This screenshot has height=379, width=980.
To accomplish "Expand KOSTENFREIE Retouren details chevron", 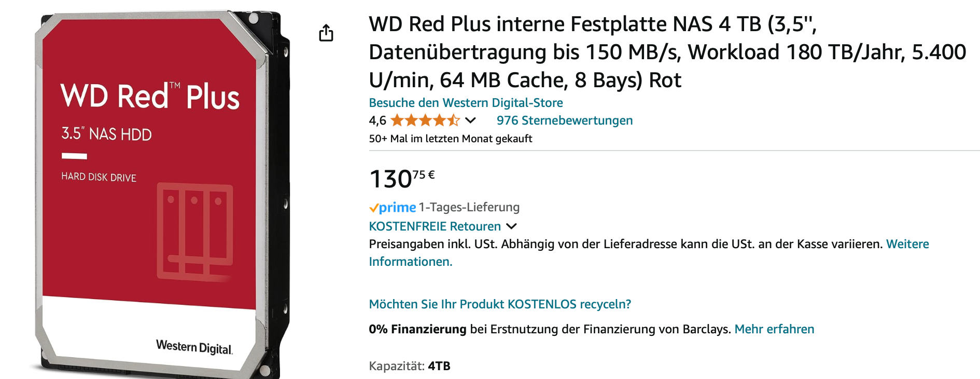I will 511,226.
